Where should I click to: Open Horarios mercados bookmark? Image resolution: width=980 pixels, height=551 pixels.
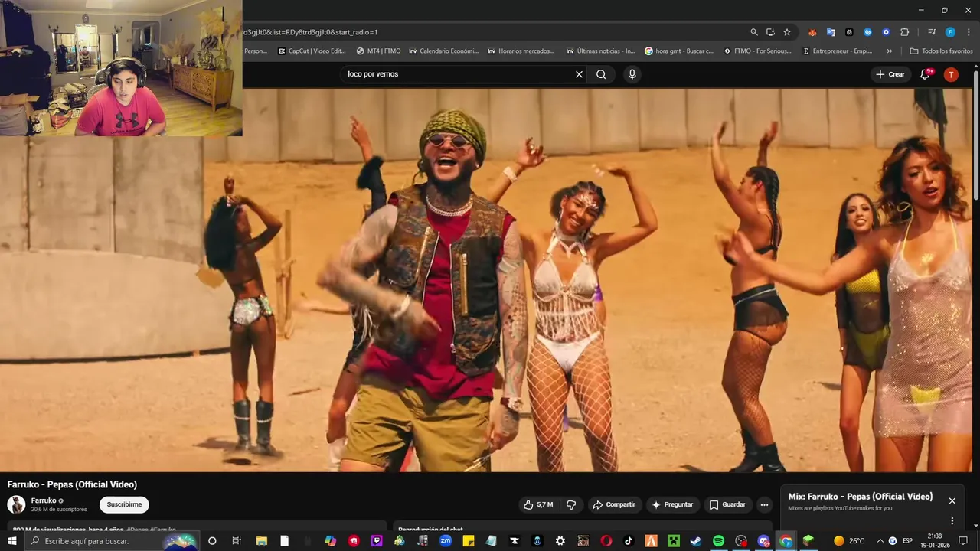point(521,51)
